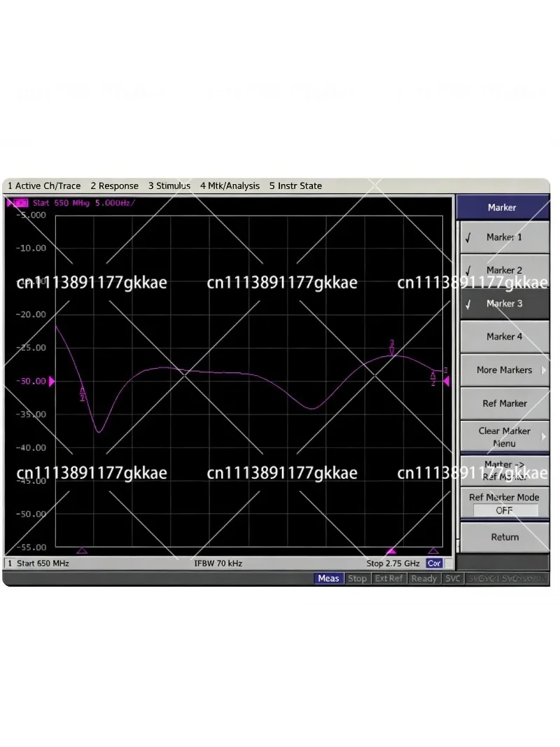Expand the Clear Marker Menu submenu
This screenshot has width=560, height=747.
click(504, 437)
